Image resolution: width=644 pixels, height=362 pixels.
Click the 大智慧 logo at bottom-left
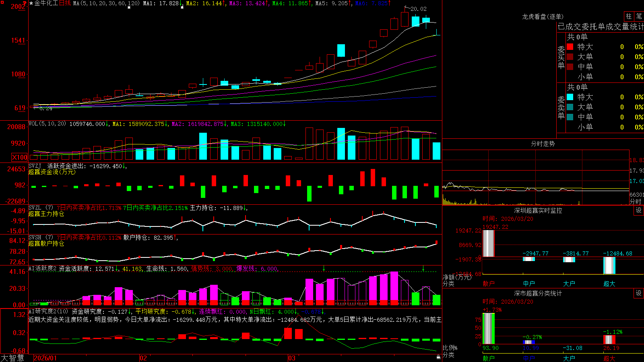[12, 358]
